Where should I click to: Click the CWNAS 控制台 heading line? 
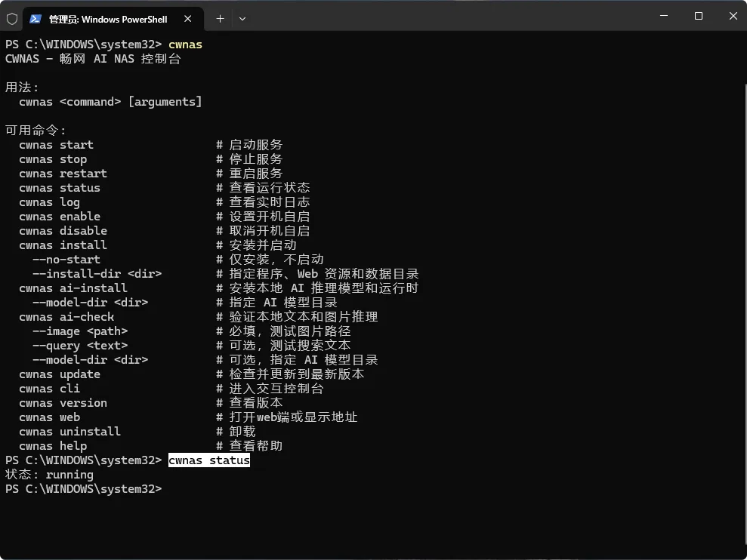[93, 59]
